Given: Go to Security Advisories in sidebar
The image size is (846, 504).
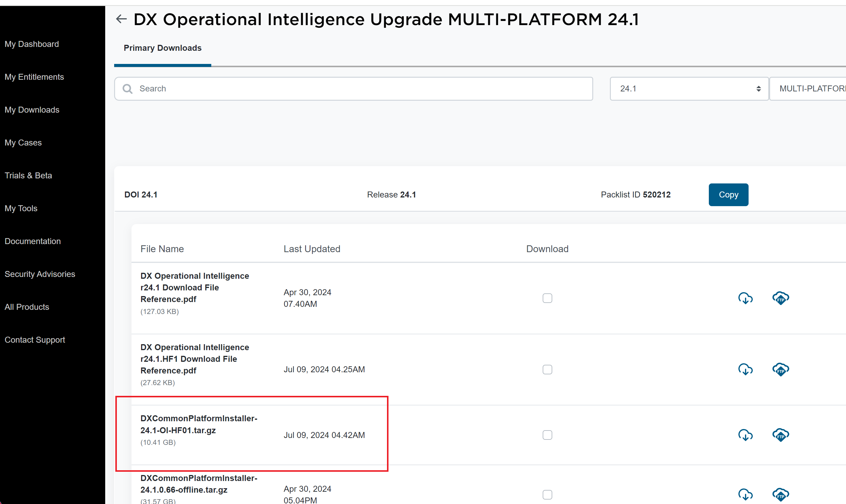Looking at the screenshot, I should coord(40,274).
